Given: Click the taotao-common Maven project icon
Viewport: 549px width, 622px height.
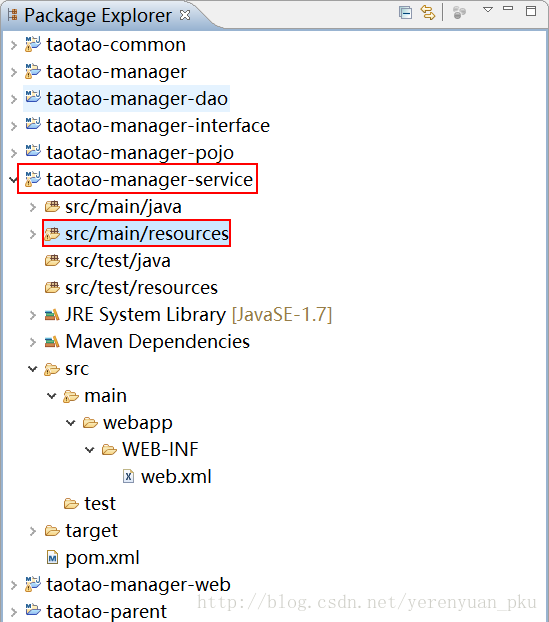Looking at the screenshot, I should pos(33,44).
